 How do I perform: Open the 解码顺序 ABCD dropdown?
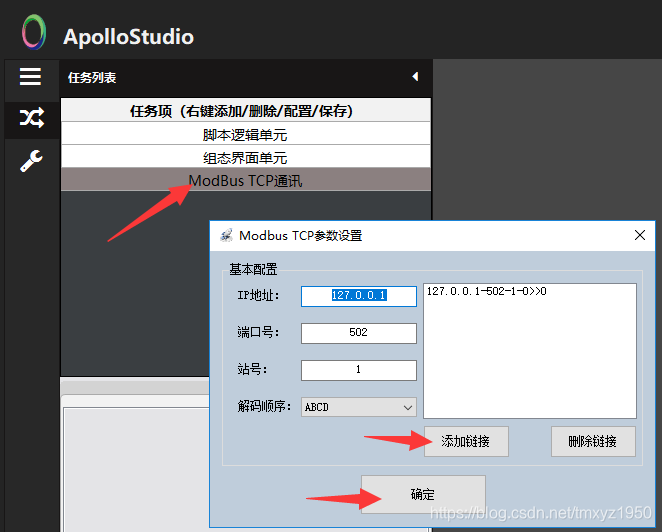point(359,407)
